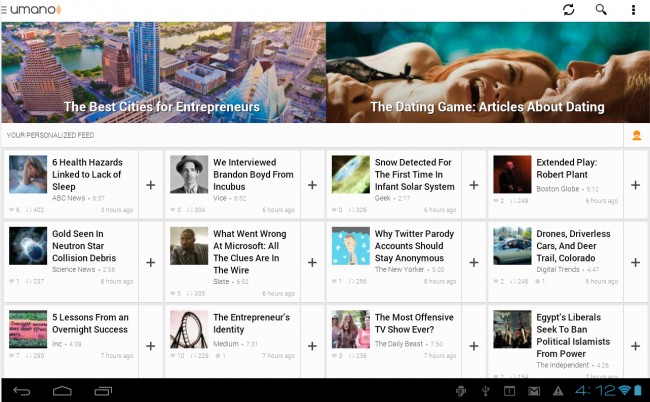The image size is (650, 402).
Task: Open 'The Most Offensive TV Show Ever?' title
Action: click(x=414, y=323)
